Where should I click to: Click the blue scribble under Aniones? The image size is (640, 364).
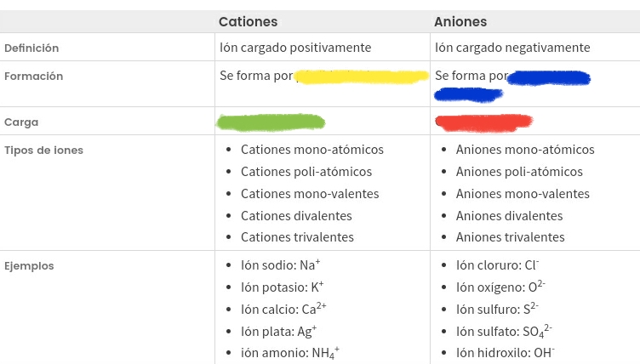548,78
